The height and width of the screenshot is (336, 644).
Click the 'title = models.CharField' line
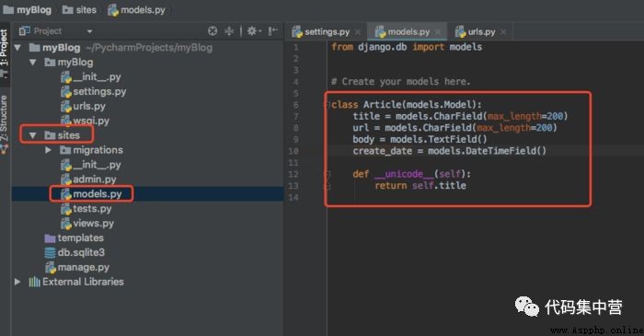460,116
